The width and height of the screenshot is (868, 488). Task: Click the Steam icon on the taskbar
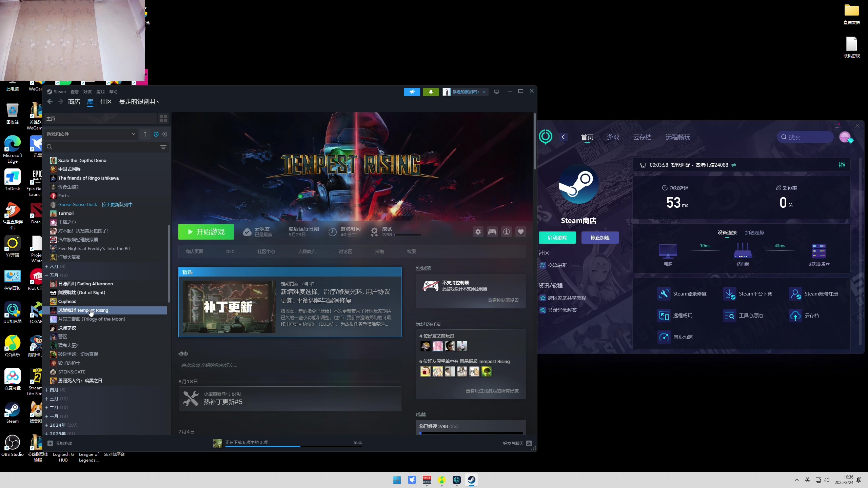pyautogui.click(x=472, y=480)
